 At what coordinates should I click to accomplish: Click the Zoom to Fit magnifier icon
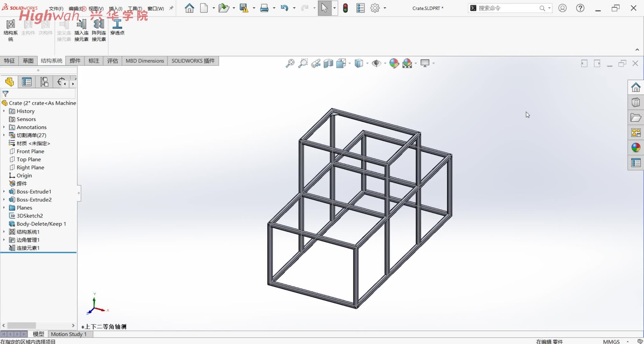coord(290,63)
